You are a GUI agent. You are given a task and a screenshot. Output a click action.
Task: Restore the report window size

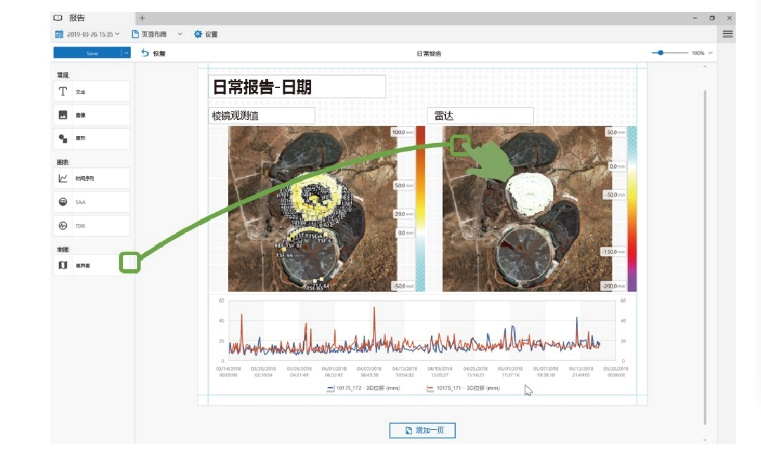pyautogui.click(x=712, y=18)
